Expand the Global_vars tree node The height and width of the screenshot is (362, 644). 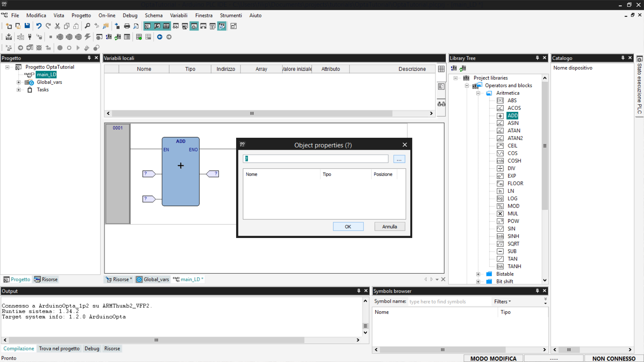pos(19,82)
